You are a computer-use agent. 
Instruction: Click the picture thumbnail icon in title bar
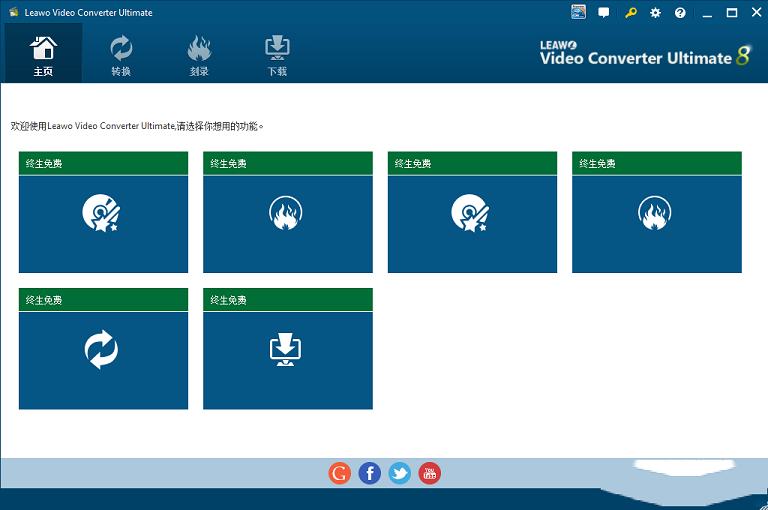tap(578, 12)
